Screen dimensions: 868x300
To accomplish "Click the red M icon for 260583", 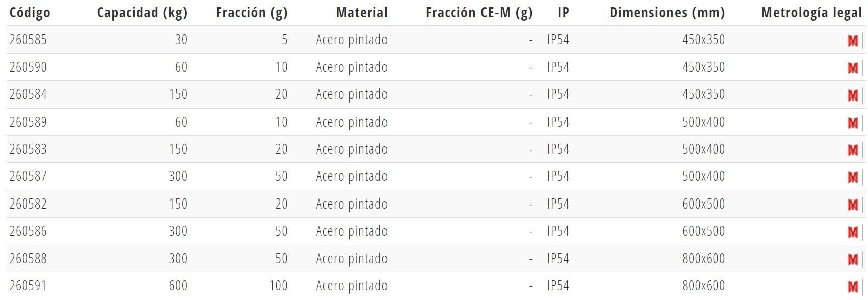I will tap(853, 150).
